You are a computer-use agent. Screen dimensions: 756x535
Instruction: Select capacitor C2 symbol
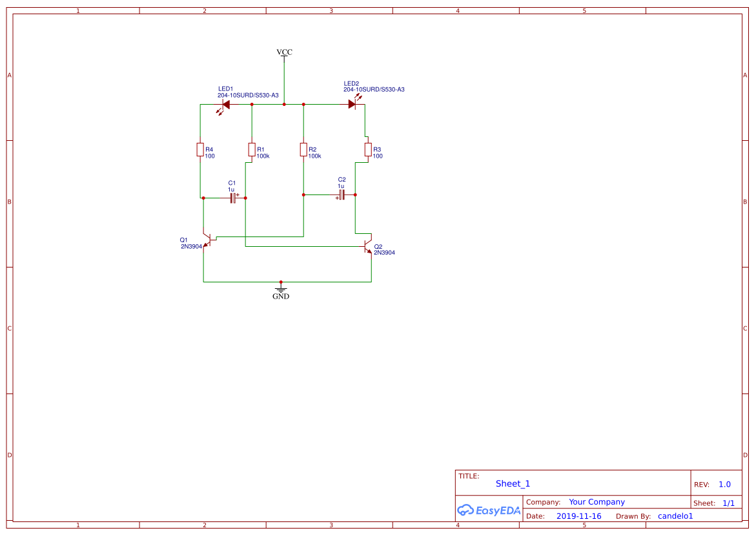click(x=342, y=194)
